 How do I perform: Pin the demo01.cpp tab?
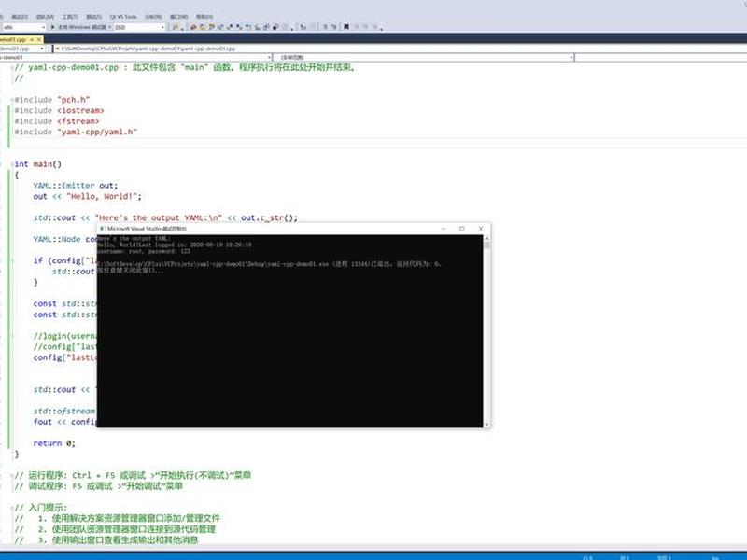pos(32,40)
